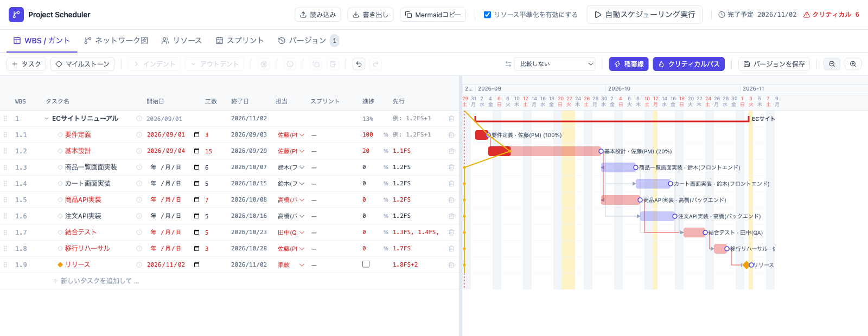Open the スプリント tab
Image resolution: width=868 pixels, height=336 pixels.
(240, 41)
